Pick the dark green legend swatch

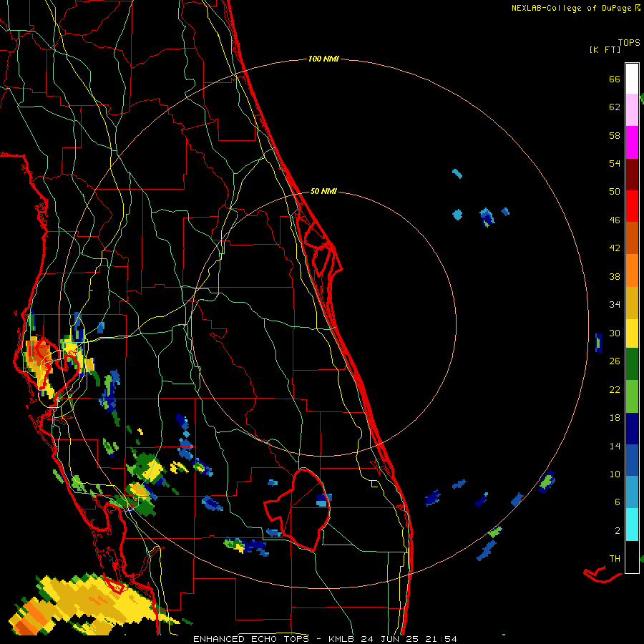point(632,364)
